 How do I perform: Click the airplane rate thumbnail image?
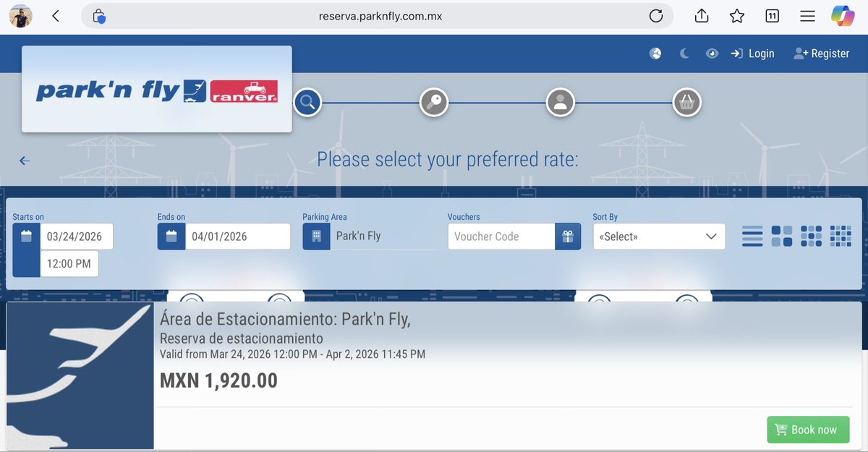pyautogui.click(x=80, y=376)
